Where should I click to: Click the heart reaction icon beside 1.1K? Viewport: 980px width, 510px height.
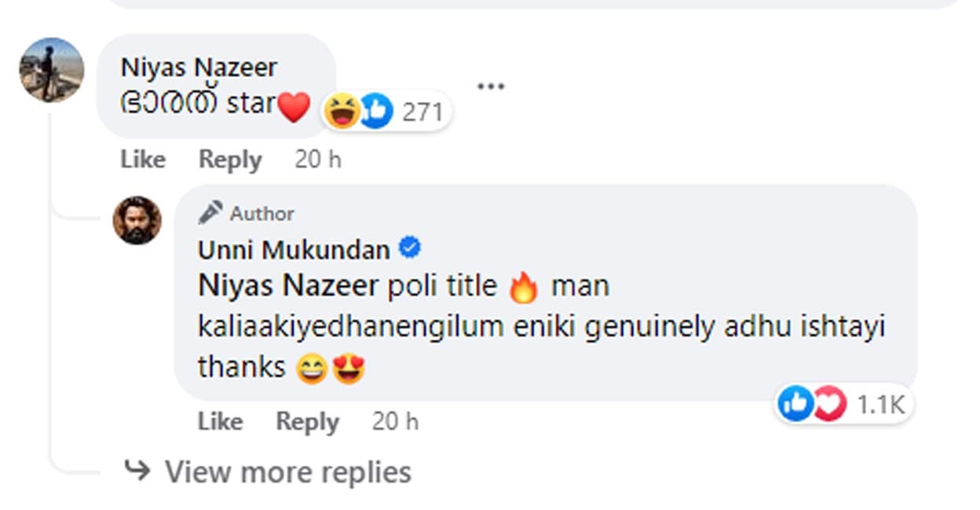click(830, 404)
